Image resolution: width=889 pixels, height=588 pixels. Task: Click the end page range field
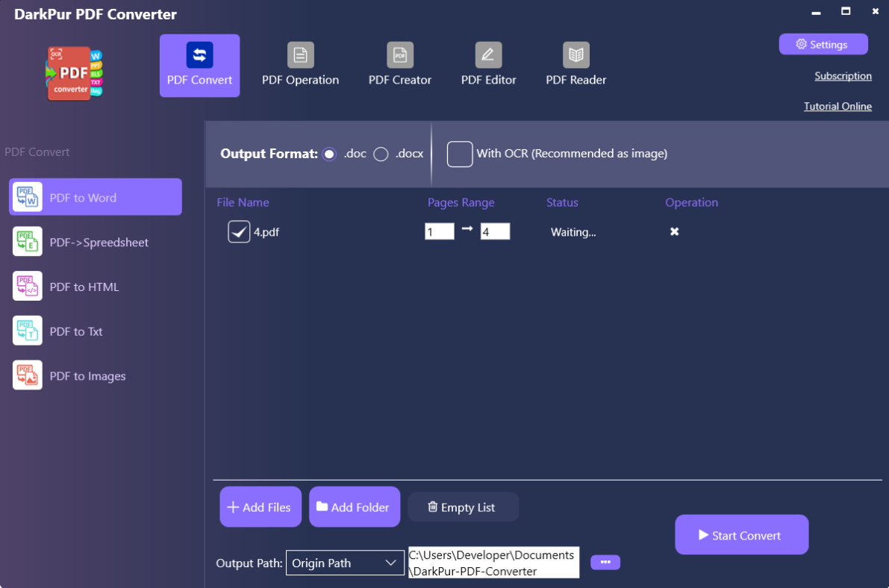[x=495, y=232]
